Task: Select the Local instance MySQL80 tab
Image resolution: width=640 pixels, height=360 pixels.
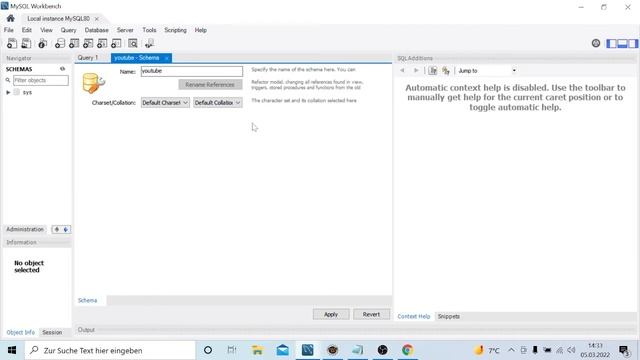Action: click(x=58, y=19)
